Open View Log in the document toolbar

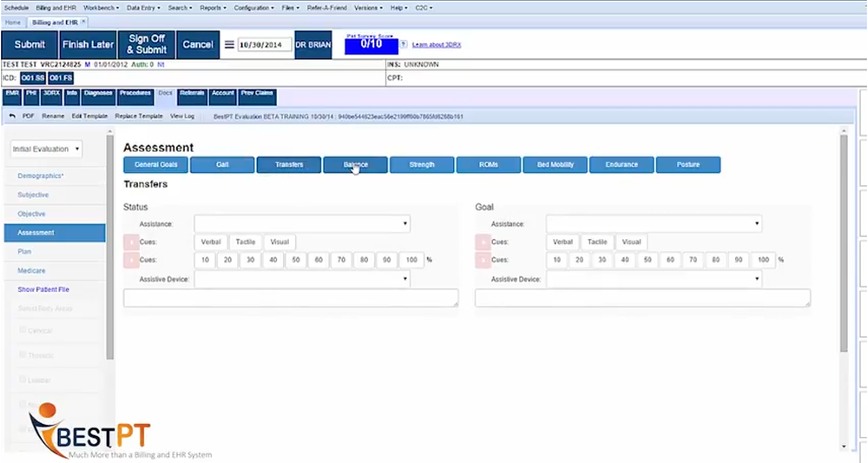[x=182, y=116]
